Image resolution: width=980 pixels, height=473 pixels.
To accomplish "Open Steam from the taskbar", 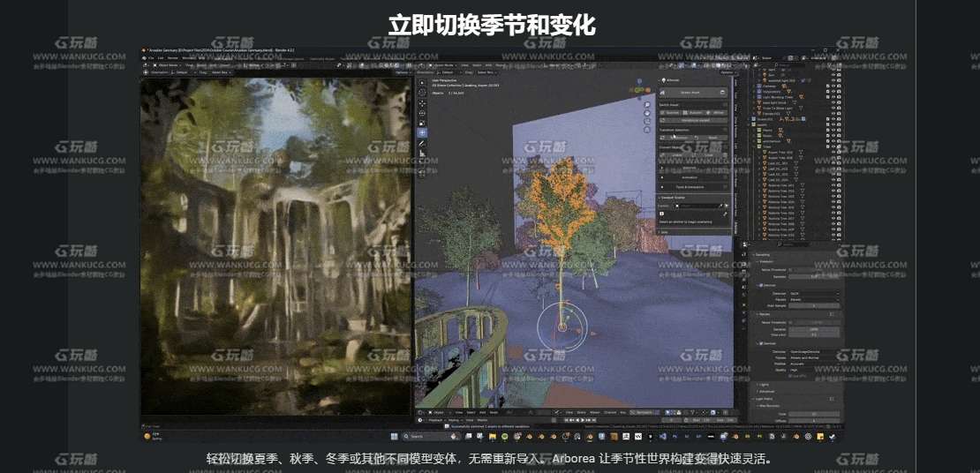I will click(832, 436).
